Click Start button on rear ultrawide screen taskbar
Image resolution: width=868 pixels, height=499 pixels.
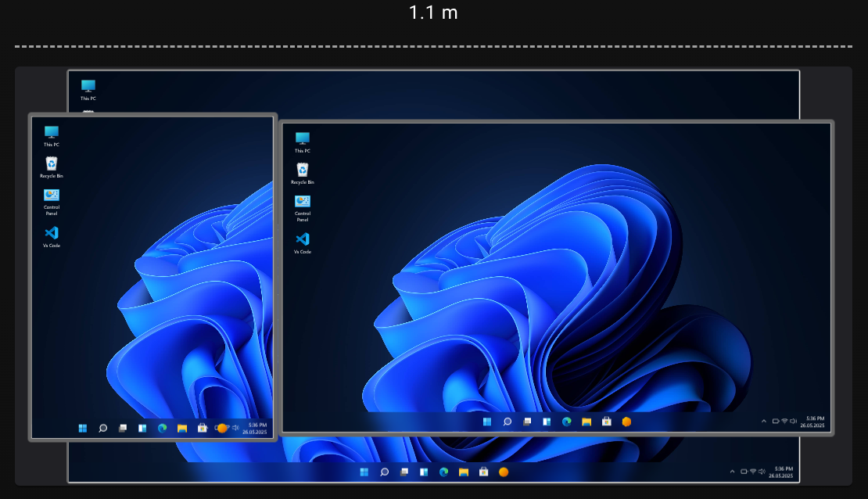[x=364, y=472]
